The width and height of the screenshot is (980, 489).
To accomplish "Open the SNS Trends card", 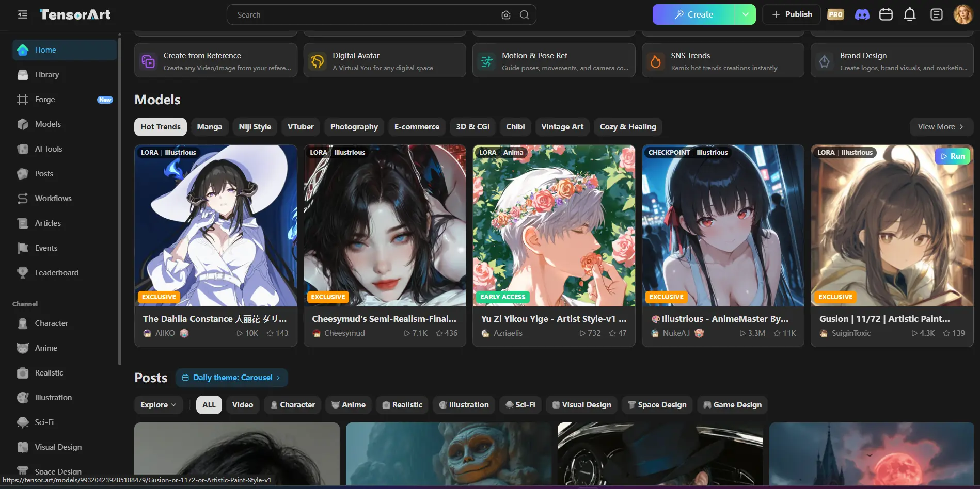I will click(723, 60).
